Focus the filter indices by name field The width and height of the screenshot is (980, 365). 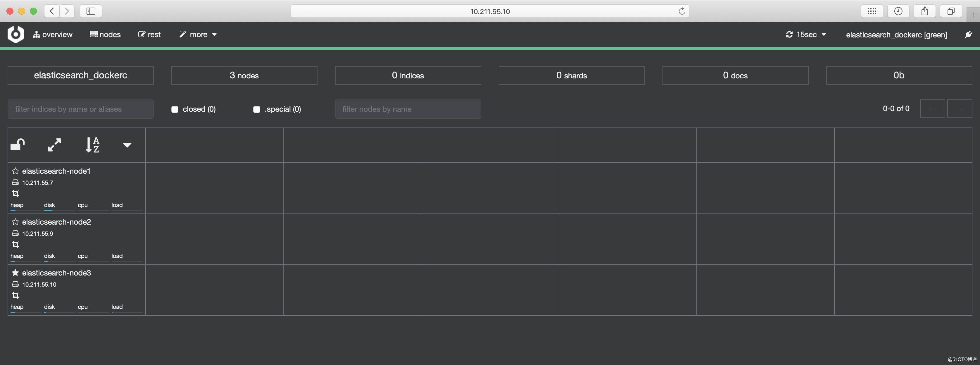[81, 109]
